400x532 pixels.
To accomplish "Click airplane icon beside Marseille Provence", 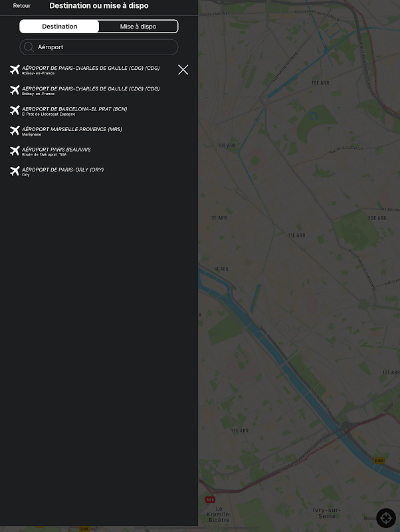I will [x=15, y=130].
